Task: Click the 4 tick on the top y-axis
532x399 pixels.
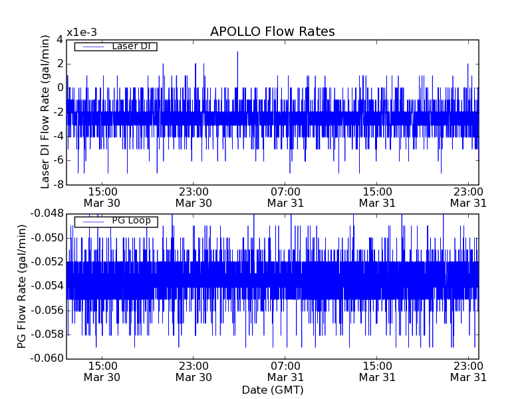Action: [x=59, y=39]
